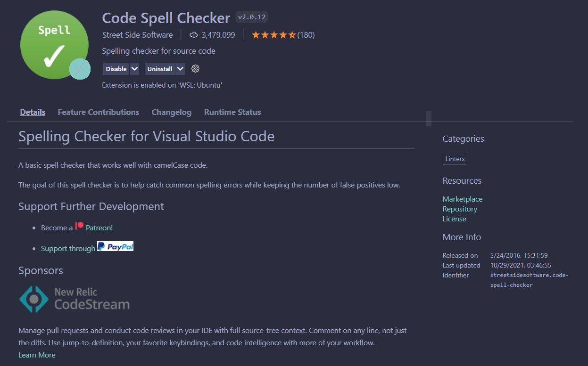
Task: Click the install count cloud icon
Action: point(193,35)
